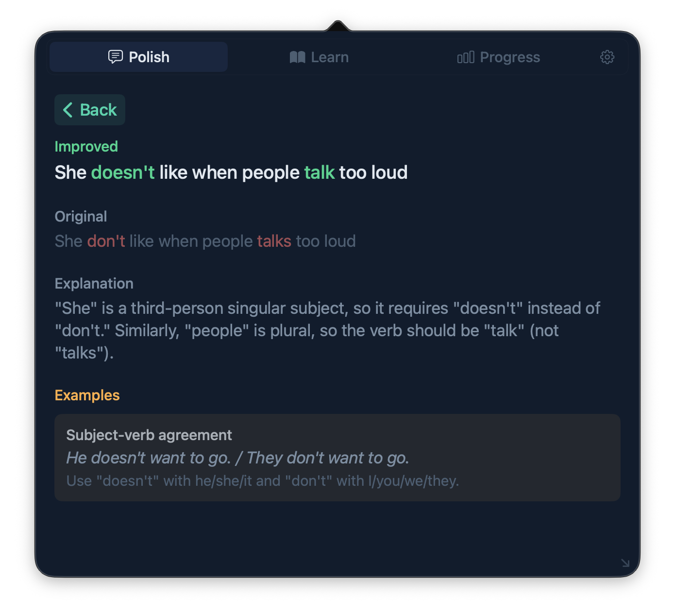Click the word 'talks' in the original sentence
The height and width of the screenshot is (616, 675).
point(274,241)
